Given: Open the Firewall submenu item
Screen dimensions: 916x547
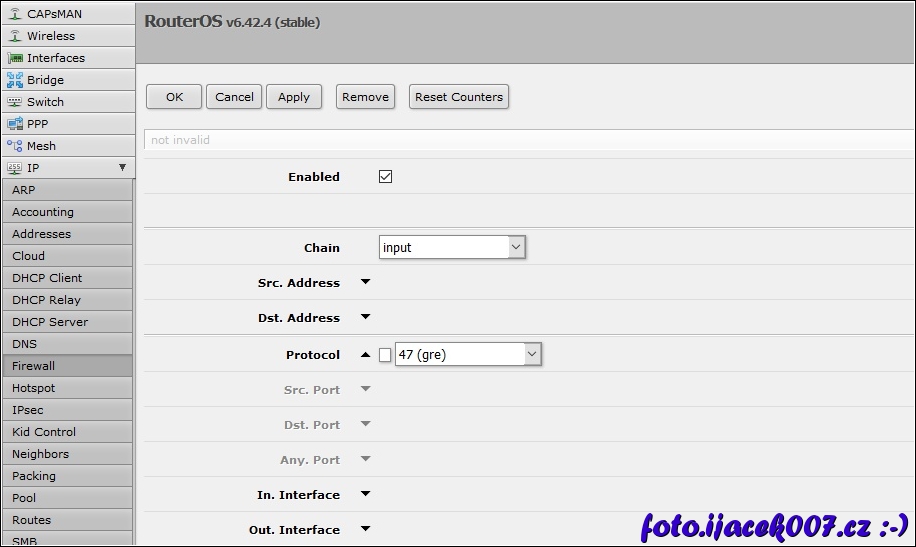Looking at the screenshot, I should pyautogui.click(x=67, y=366).
